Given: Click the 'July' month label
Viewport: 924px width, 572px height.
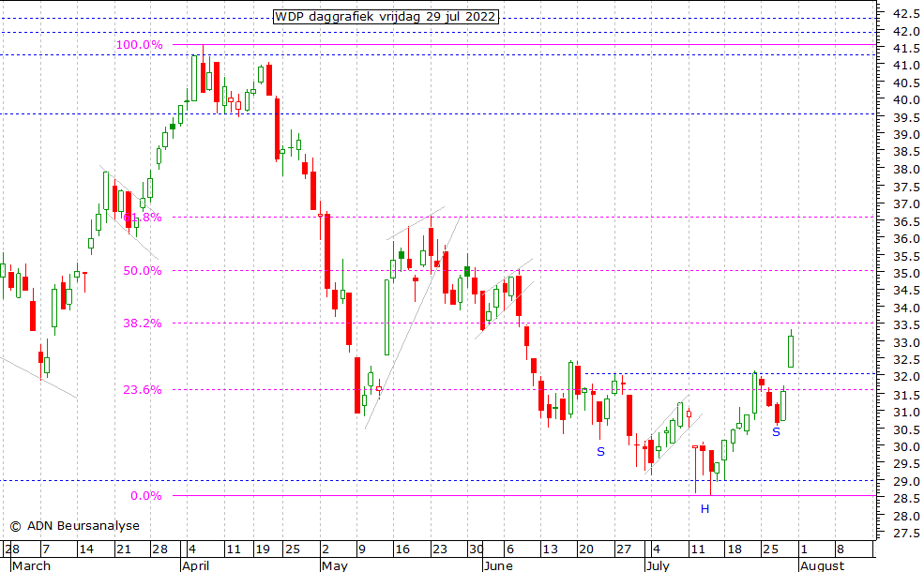Looking at the screenshot, I should click(x=657, y=565).
